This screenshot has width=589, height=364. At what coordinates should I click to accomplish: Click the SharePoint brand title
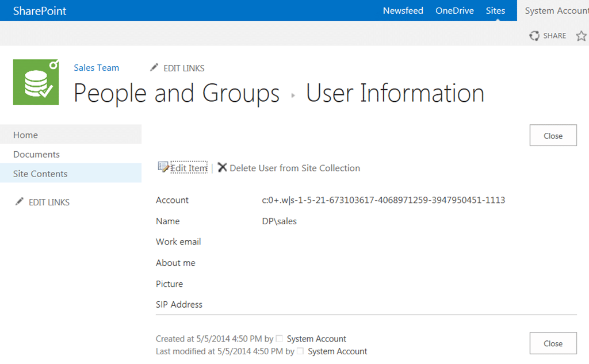coord(40,11)
